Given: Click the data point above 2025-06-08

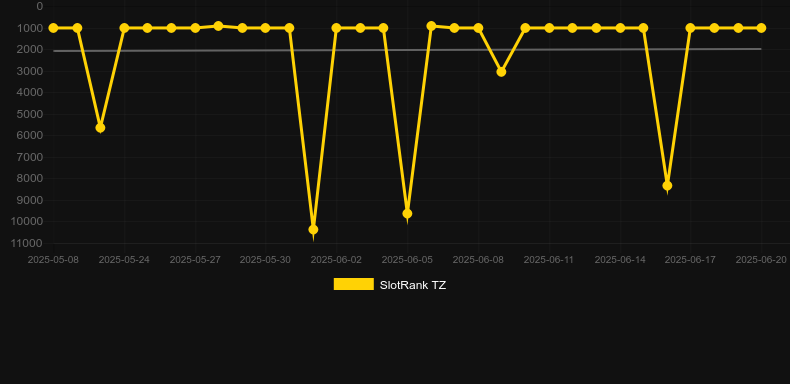Looking at the screenshot, I should tap(478, 28).
